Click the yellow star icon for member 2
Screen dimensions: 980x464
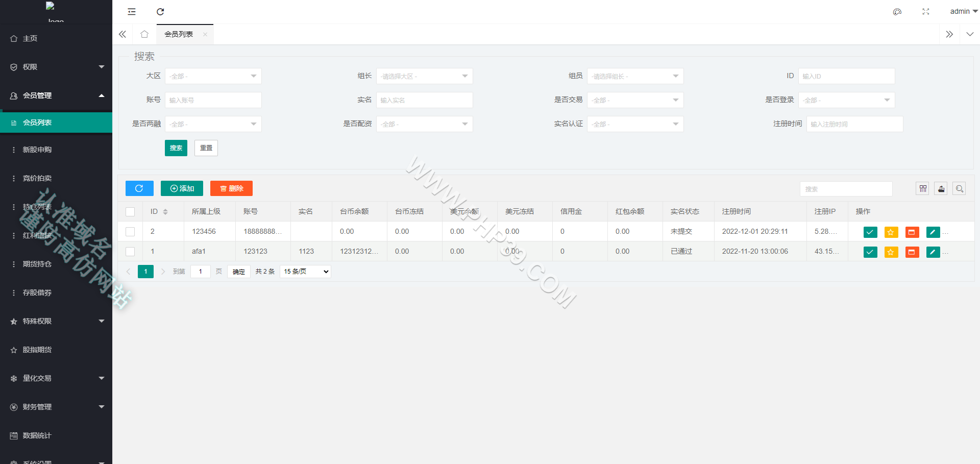click(x=891, y=232)
